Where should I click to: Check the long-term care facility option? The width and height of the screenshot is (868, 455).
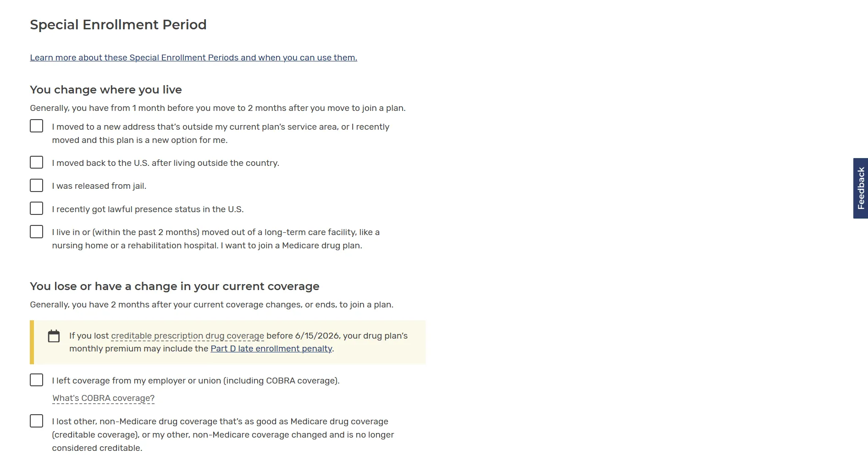pyautogui.click(x=37, y=231)
